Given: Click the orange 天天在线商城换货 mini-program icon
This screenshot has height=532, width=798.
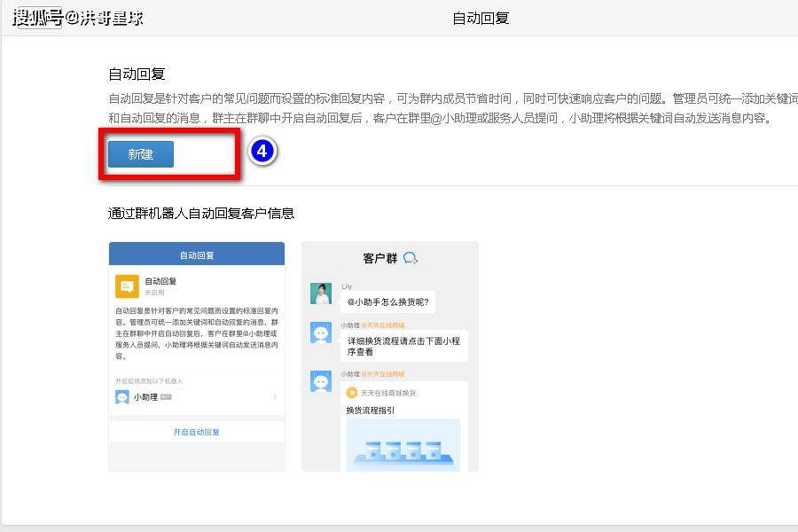Looking at the screenshot, I should (x=351, y=393).
